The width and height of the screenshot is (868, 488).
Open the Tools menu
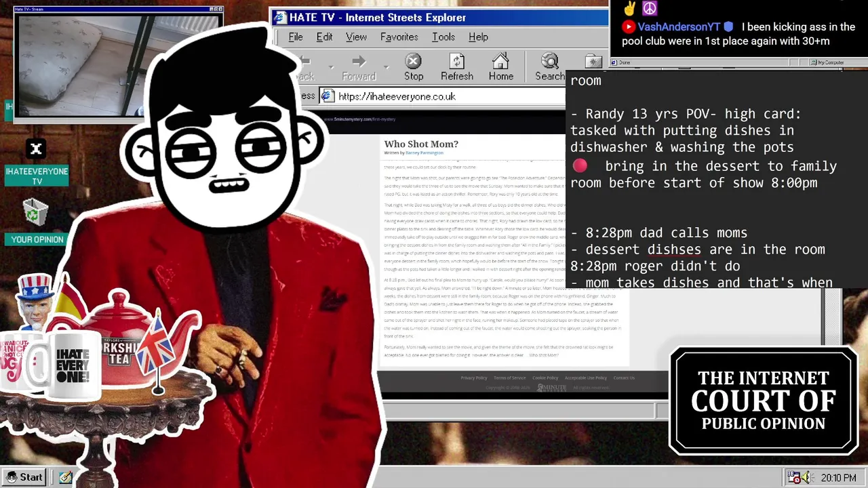point(443,37)
